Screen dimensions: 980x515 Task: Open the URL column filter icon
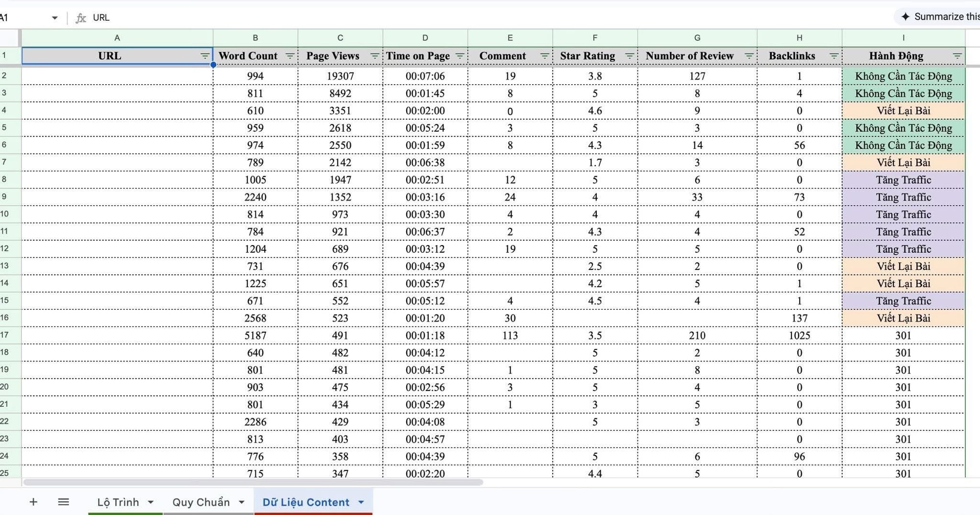205,56
